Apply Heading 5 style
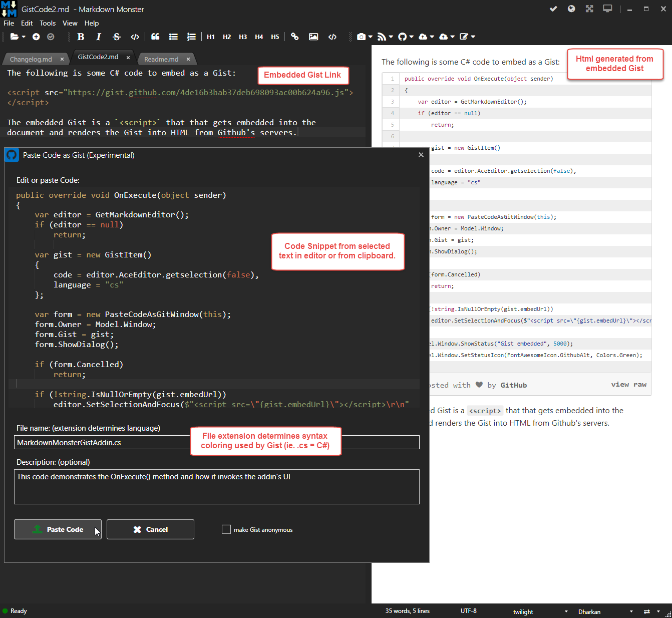 (x=275, y=37)
